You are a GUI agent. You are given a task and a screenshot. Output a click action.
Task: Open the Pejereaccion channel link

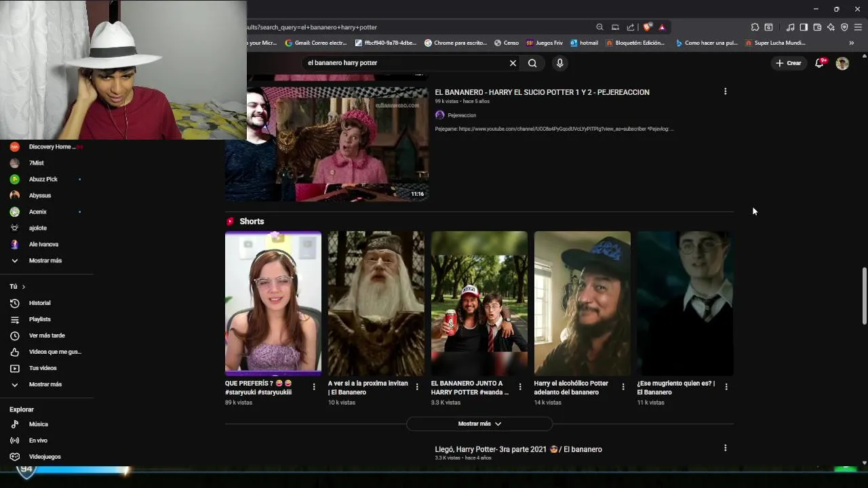[461, 115]
